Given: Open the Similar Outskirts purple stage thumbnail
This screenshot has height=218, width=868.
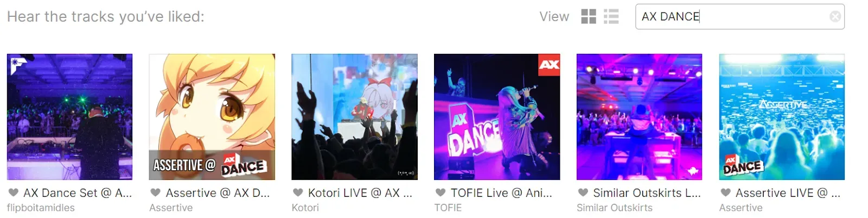Looking at the screenshot, I should coord(640,117).
